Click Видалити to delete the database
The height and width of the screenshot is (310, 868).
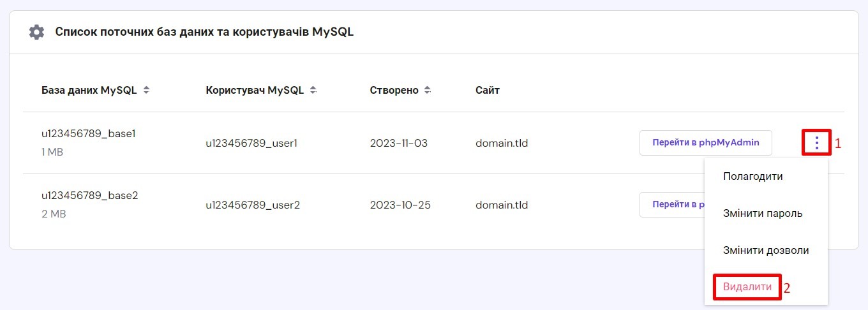[747, 287]
